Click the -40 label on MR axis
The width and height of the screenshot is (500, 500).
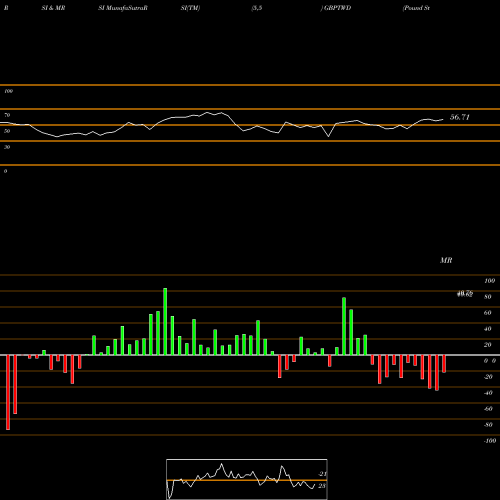pyautogui.click(x=488, y=393)
